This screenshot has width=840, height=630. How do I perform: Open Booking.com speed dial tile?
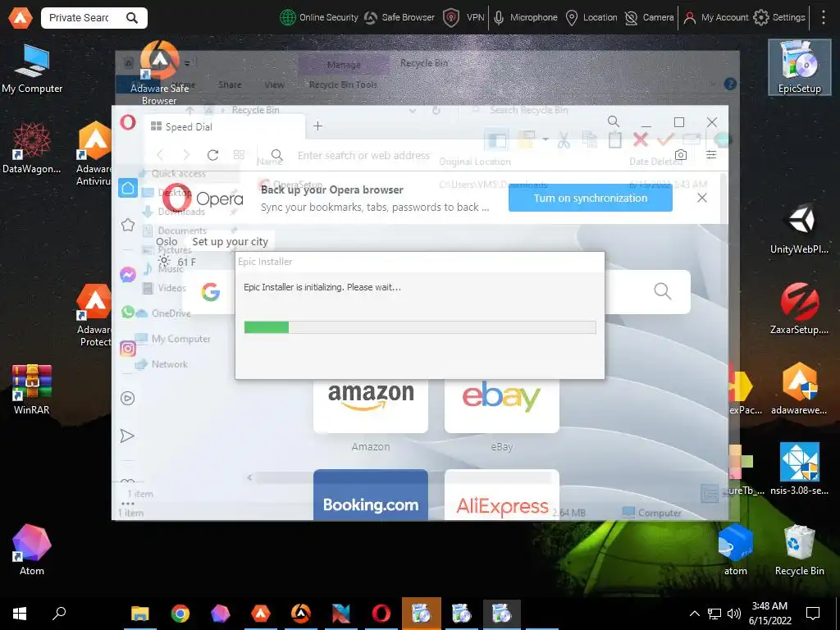[x=371, y=495]
